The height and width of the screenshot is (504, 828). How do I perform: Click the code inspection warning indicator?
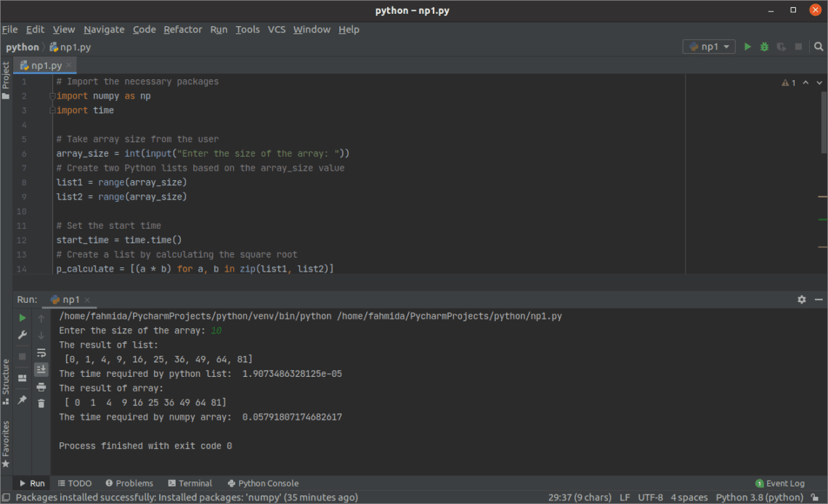787,83
